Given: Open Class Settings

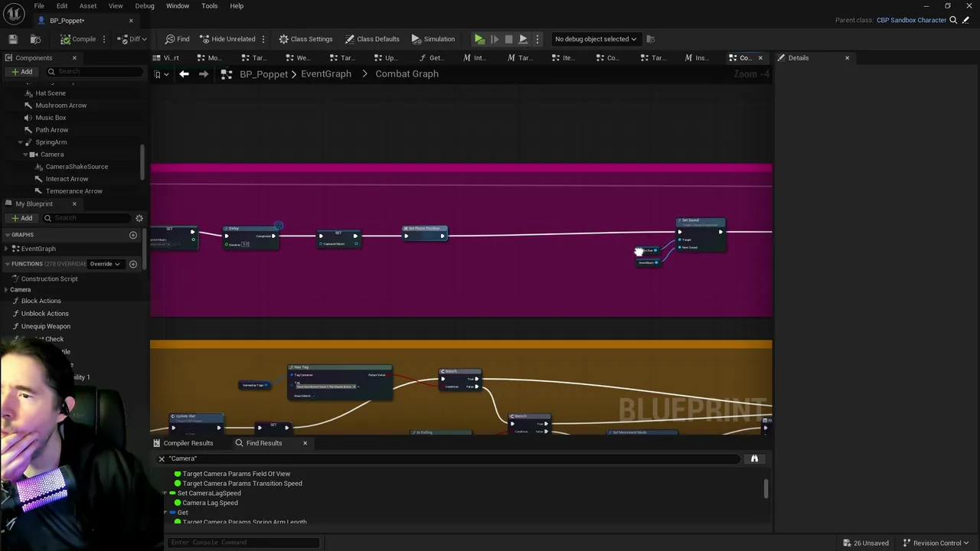Looking at the screenshot, I should click(305, 39).
